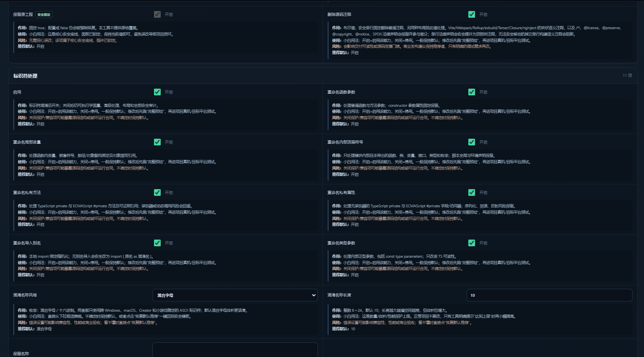The width and height of the screenshot is (644, 357).
Task: Click the 混淆名称长度 input showing 10
Action: click(549, 295)
